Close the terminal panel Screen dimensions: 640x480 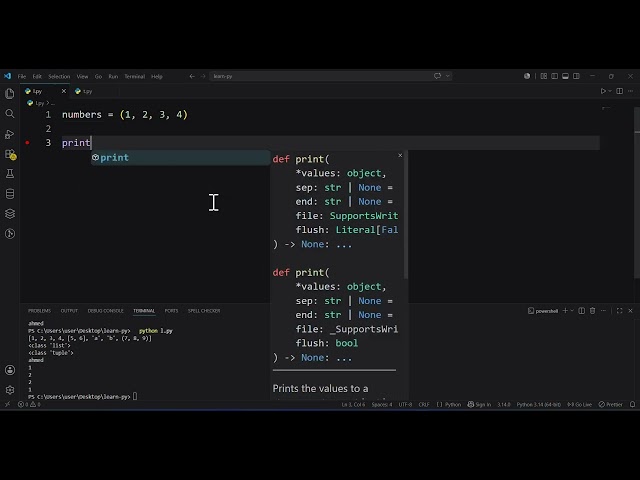tap(631, 311)
